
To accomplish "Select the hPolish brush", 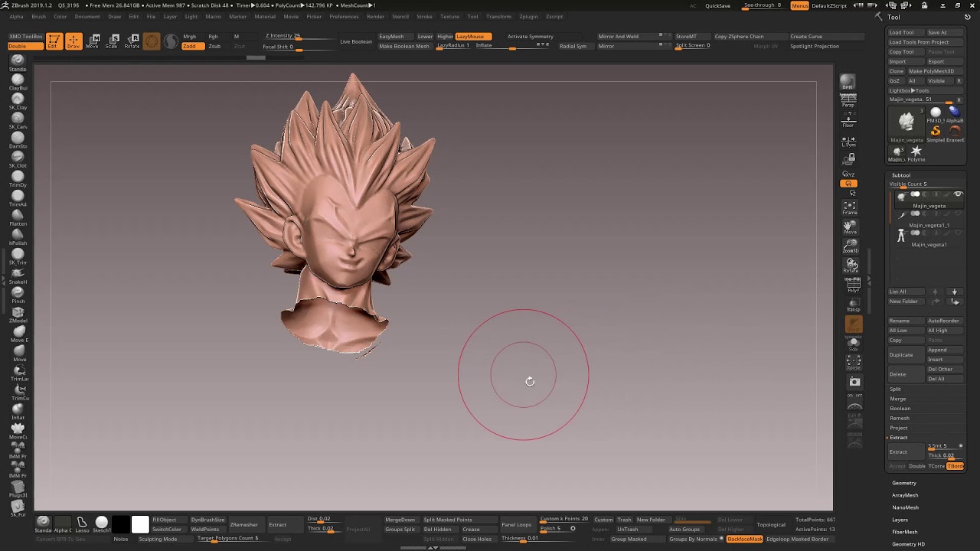I will click(x=18, y=237).
